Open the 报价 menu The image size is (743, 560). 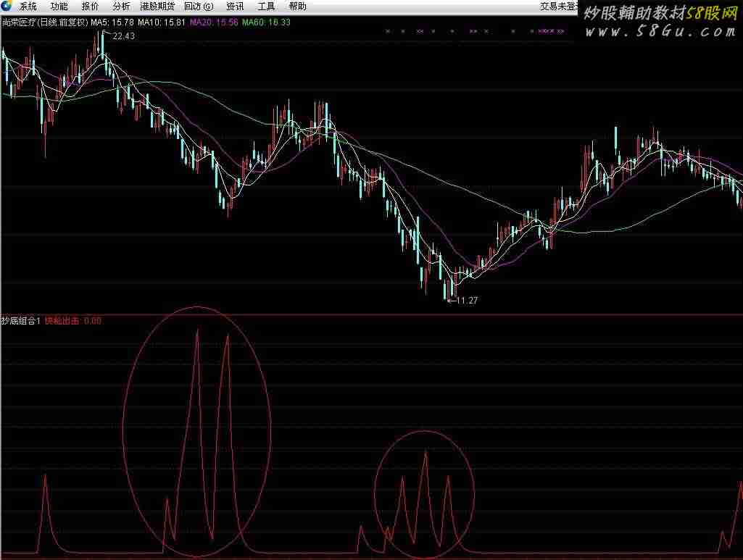(x=91, y=7)
